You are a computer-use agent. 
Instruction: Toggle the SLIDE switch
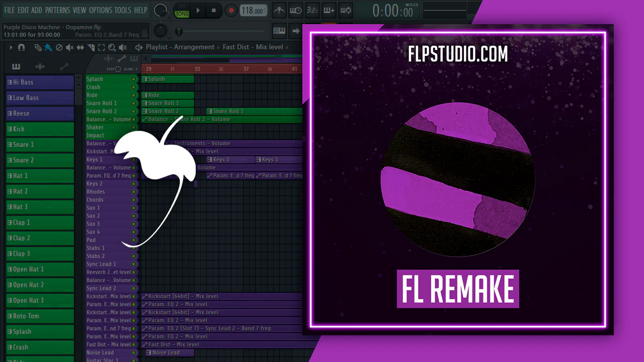click(137, 69)
